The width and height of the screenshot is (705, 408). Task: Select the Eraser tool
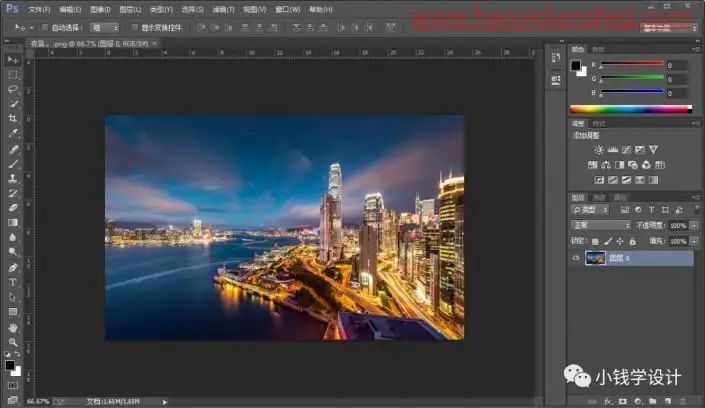tap(13, 208)
